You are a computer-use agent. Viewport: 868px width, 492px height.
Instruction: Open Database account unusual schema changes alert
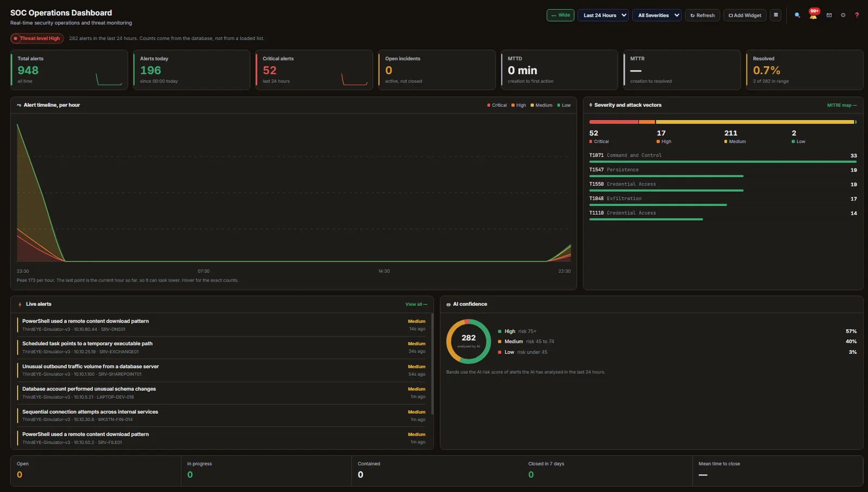pyautogui.click(x=222, y=393)
